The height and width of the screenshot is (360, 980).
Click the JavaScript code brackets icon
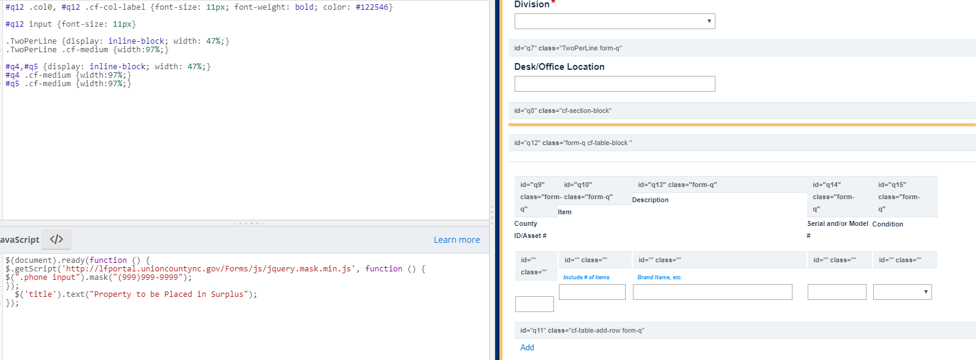(56, 239)
